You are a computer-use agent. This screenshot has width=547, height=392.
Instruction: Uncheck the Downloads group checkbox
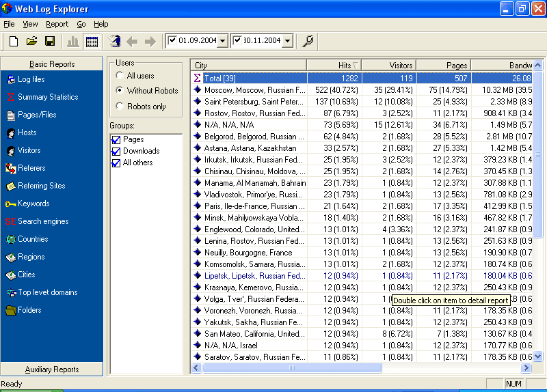[116, 152]
